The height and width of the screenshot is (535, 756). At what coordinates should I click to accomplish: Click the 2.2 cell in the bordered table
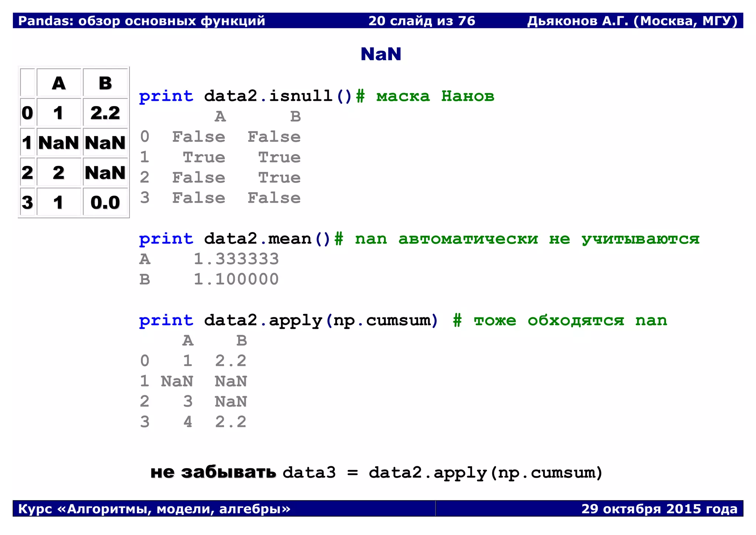(105, 113)
